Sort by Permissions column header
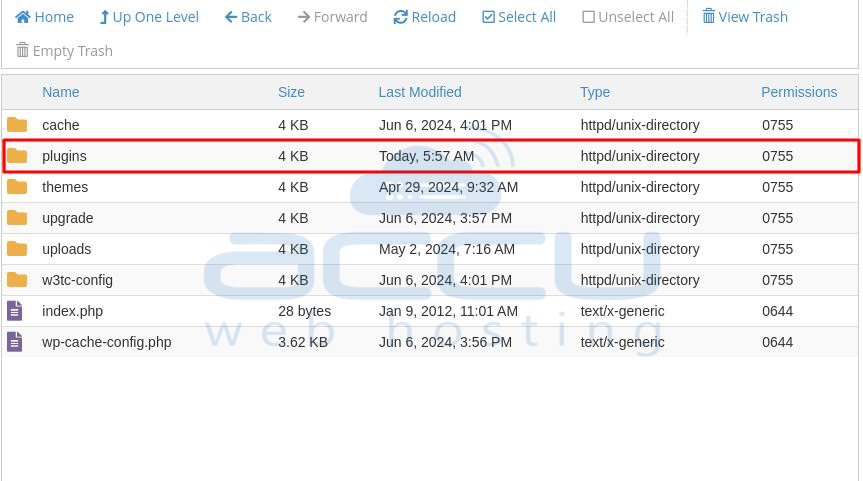The width and height of the screenshot is (863, 481). (799, 92)
